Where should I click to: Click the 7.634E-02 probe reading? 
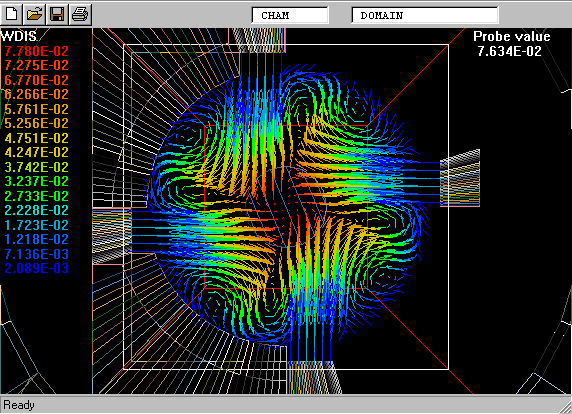510,51
